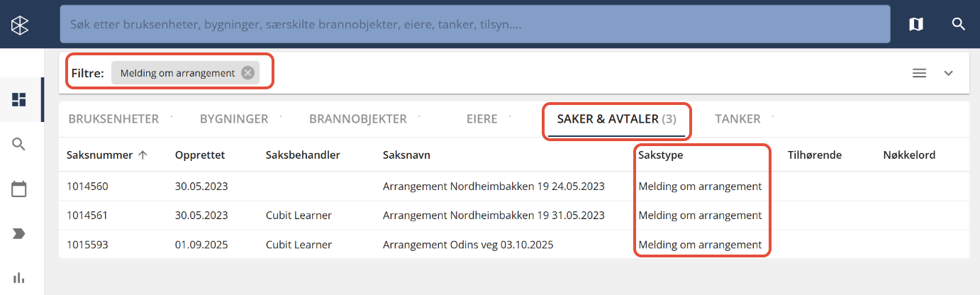Click date 30.05.2023 in row 1014560

pyautogui.click(x=201, y=187)
